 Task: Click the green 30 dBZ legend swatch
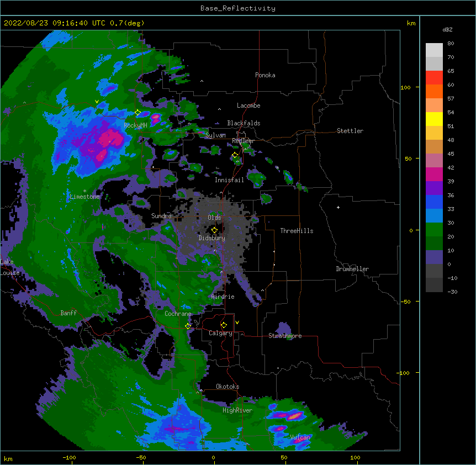coord(434,230)
